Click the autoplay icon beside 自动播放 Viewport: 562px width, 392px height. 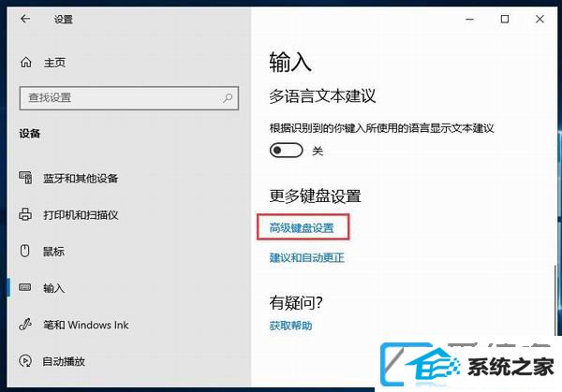click(x=25, y=360)
